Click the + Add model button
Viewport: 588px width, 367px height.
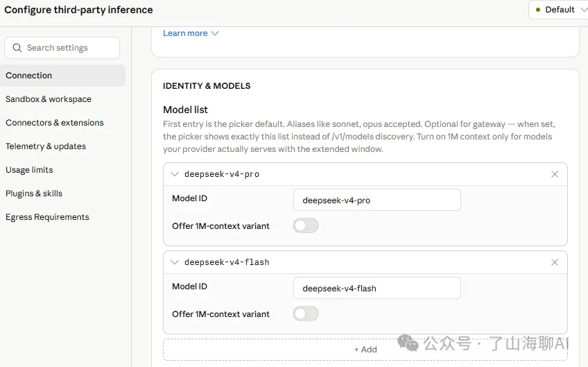coord(365,350)
